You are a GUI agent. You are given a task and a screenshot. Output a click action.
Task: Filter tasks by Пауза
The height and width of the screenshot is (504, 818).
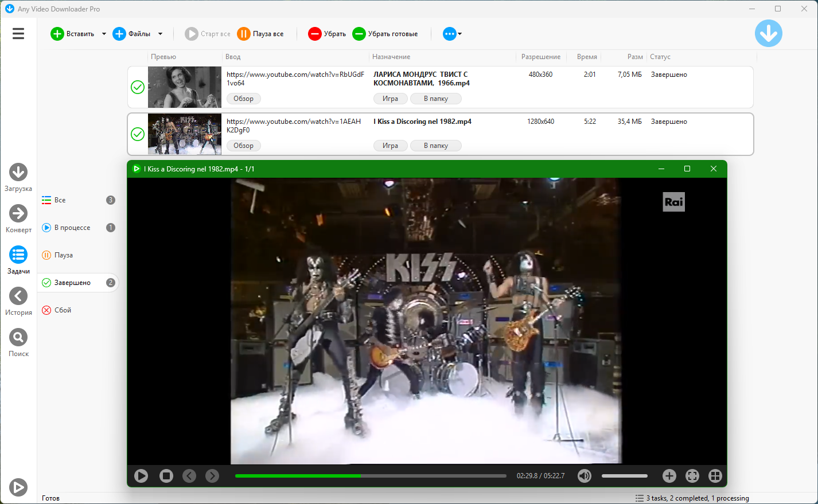[x=78, y=255]
